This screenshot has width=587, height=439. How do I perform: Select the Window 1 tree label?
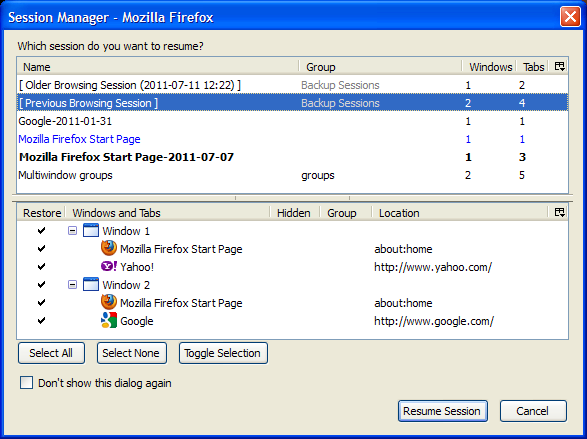(x=126, y=231)
